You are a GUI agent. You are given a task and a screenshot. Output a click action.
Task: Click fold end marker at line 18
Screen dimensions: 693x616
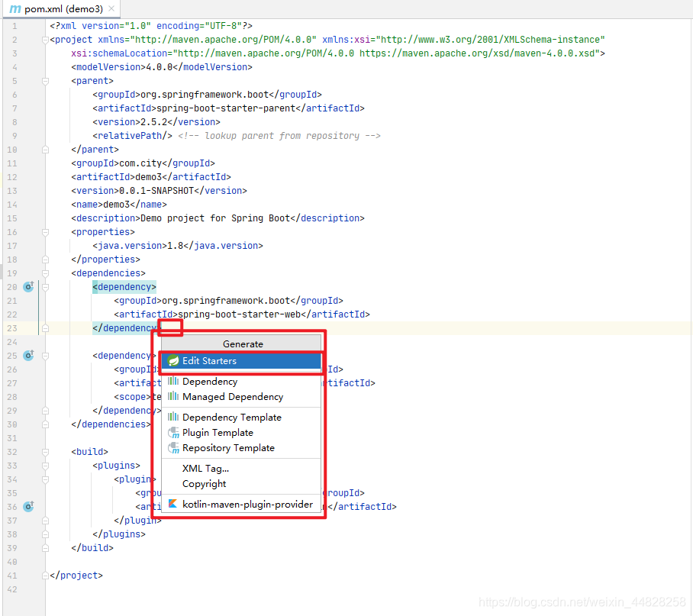click(x=45, y=260)
